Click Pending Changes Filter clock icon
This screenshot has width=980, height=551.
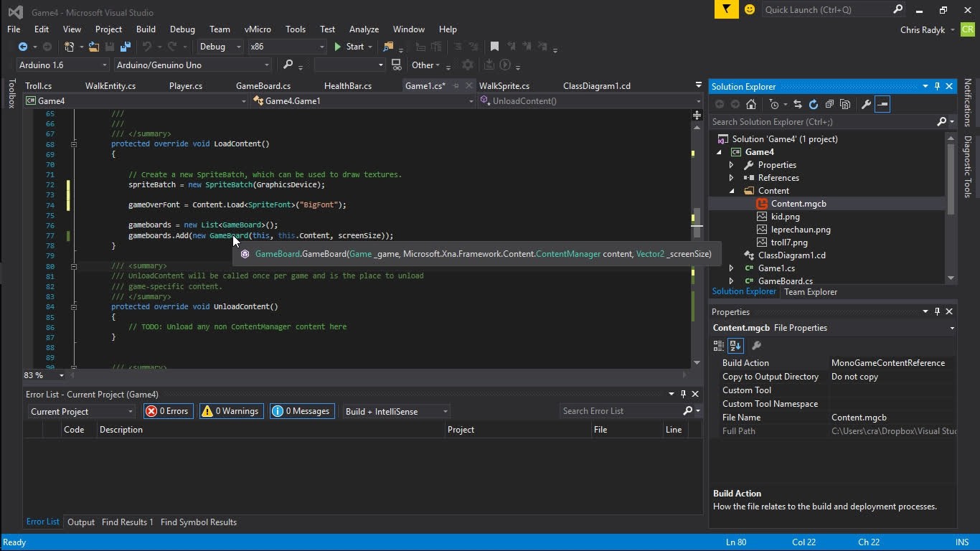[x=773, y=104]
